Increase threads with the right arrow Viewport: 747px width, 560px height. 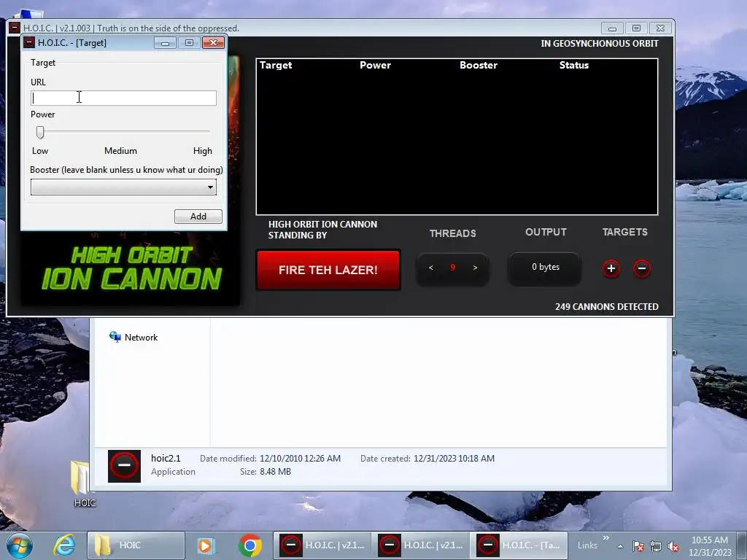pyautogui.click(x=475, y=268)
